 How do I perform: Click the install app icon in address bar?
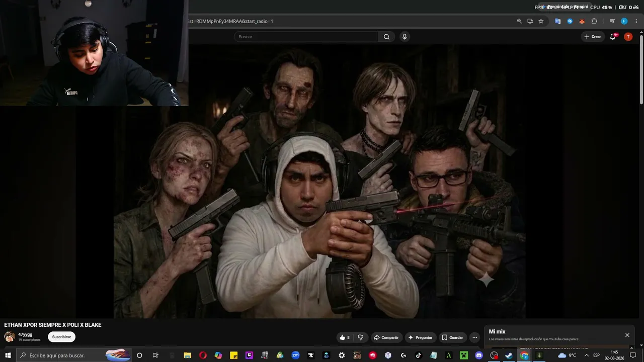530,21
